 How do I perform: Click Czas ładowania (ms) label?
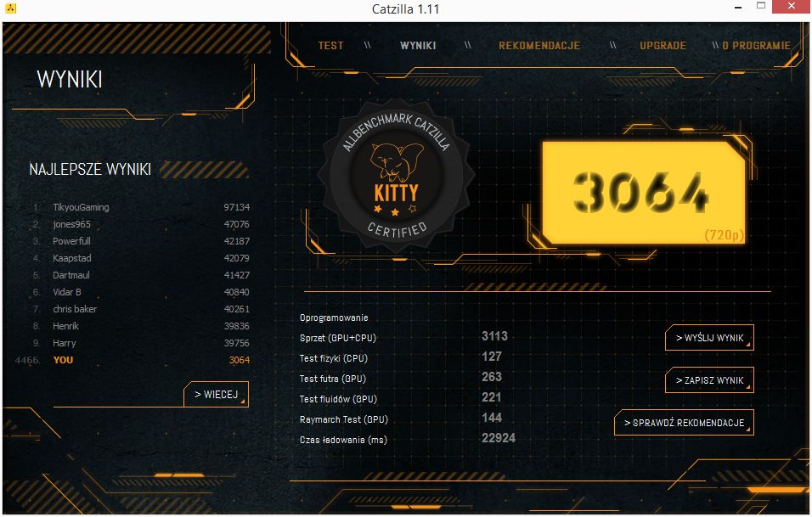343,440
